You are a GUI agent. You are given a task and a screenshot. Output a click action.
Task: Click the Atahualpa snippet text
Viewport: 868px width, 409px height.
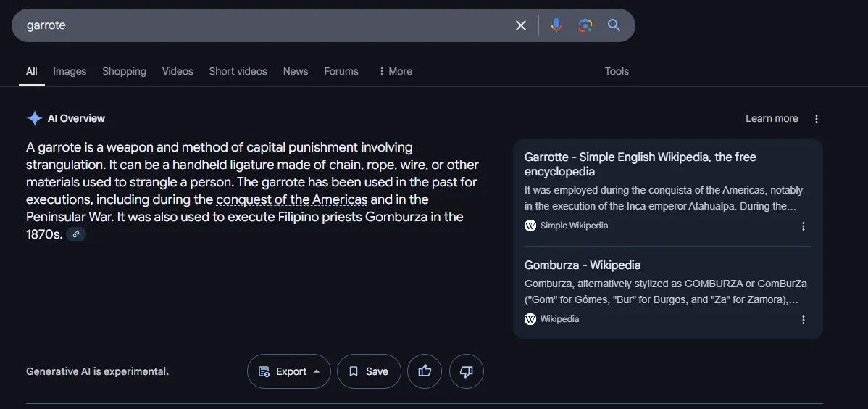pos(664,199)
